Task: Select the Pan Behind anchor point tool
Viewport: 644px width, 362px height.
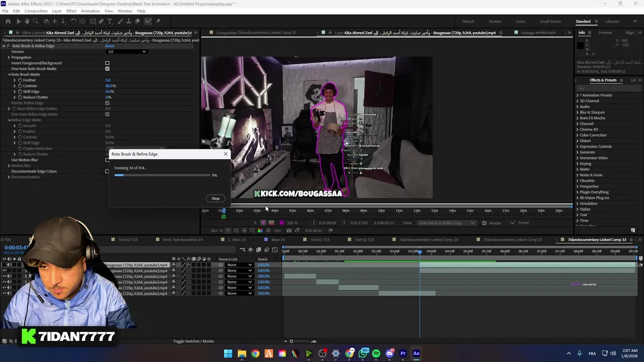Action: click(82, 21)
